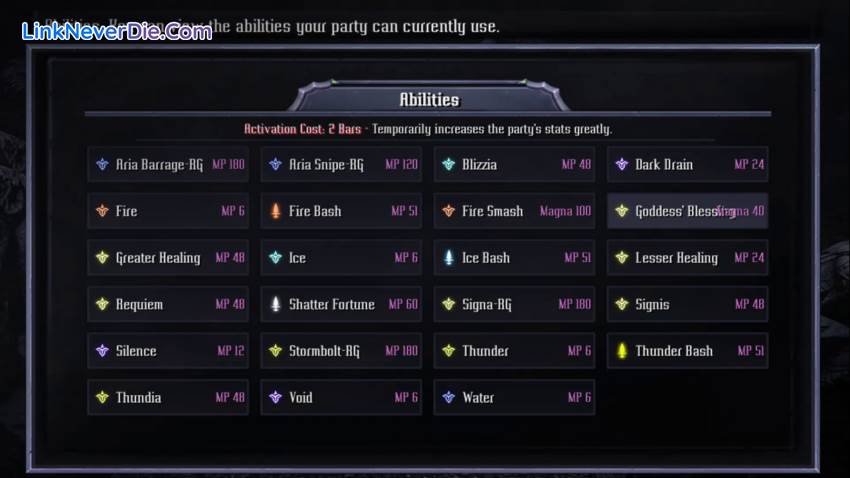Click the Void purple emblem icon

(275, 397)
